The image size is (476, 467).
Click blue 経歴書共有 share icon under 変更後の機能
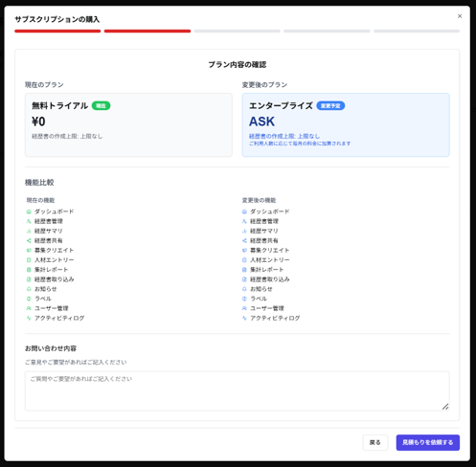pyautogui.click(x=244, y=240)
